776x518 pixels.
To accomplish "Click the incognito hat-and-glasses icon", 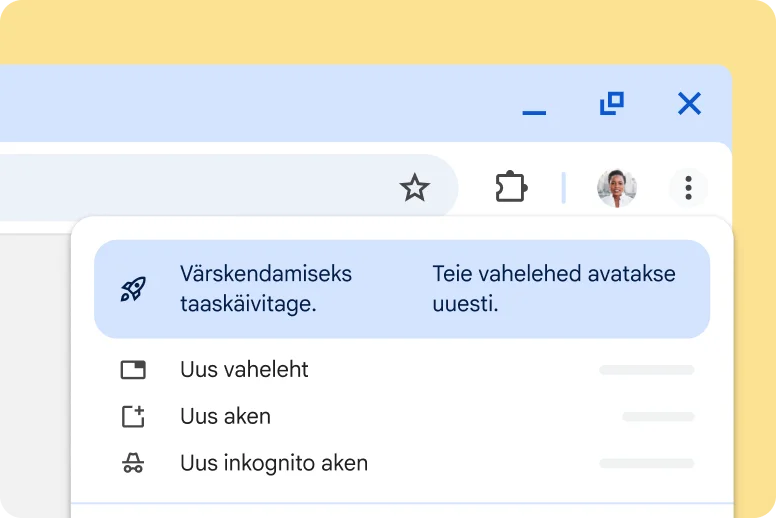I will click(133, 464).
